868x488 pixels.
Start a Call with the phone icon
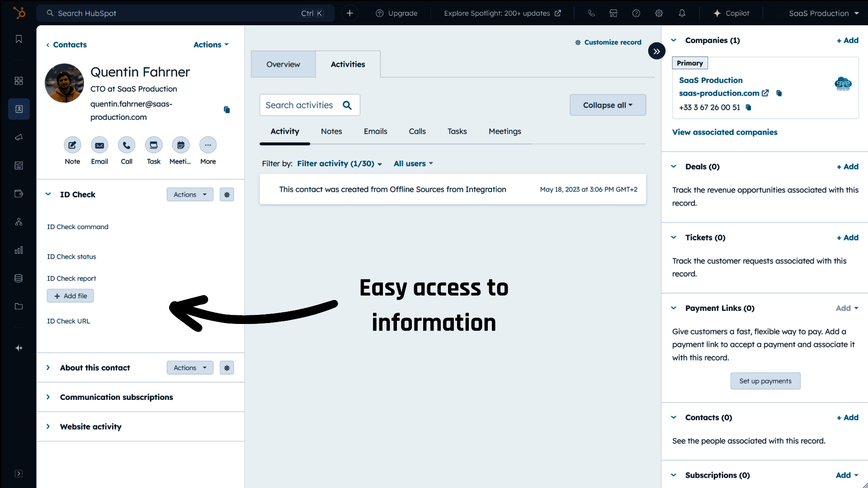point(127,145)
